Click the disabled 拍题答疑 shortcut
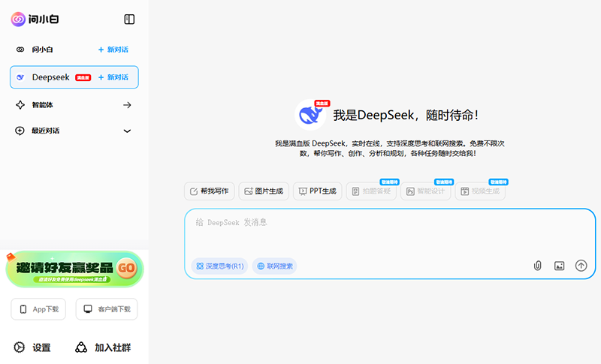The height and width of the screenshot is (364, 601). pyautogui.click(x=371, y=191)
